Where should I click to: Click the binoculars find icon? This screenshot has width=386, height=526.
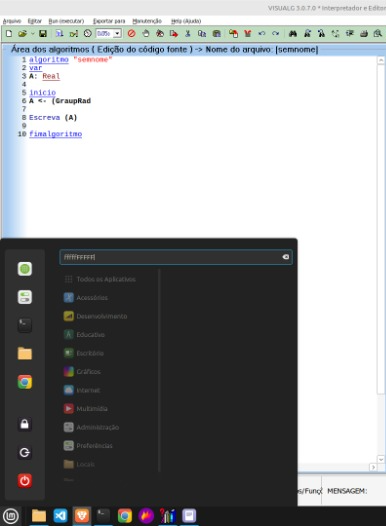293,34
